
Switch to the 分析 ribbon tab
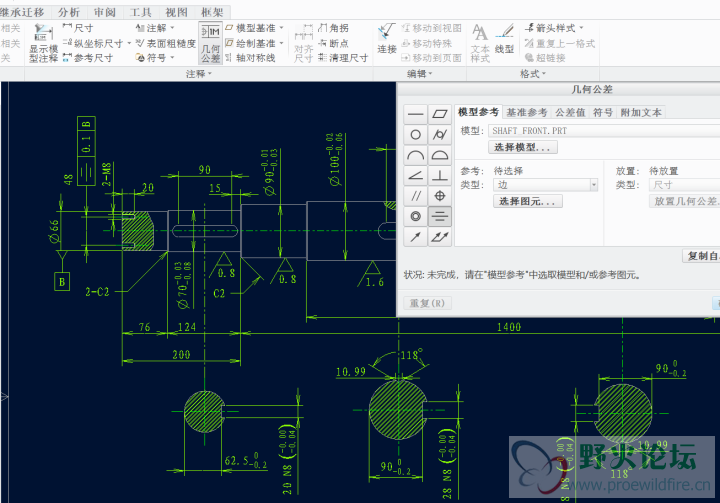tap(69, 12)
